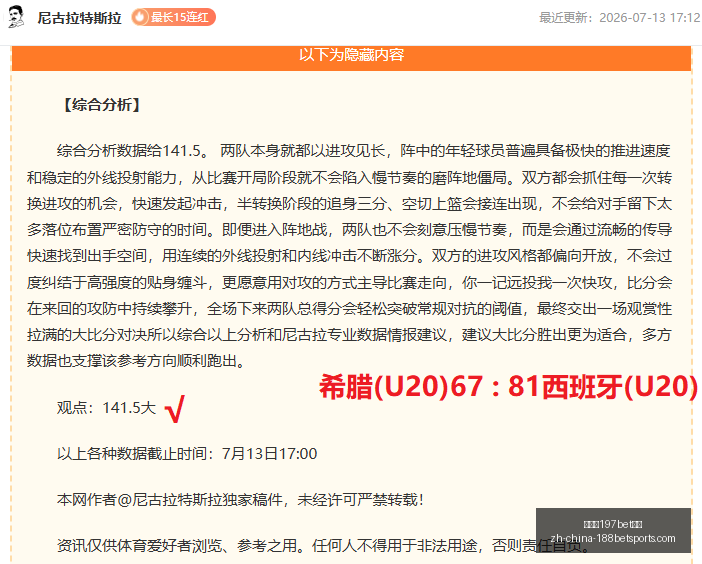The width and height of the screenshot is (702, 564).
Task: Select the score text 希腊(U20)67 : 81西班牙(U20)
Action: pyautogui.click(x=509, y=387)
